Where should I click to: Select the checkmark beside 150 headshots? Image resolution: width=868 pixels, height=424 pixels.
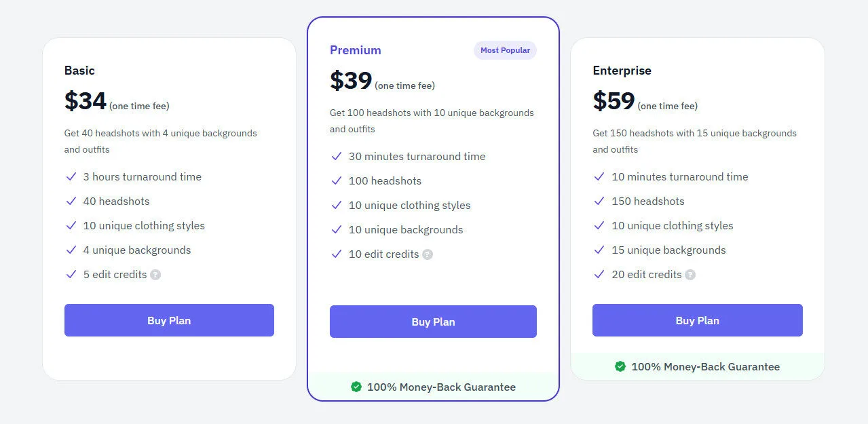[599, 201]
